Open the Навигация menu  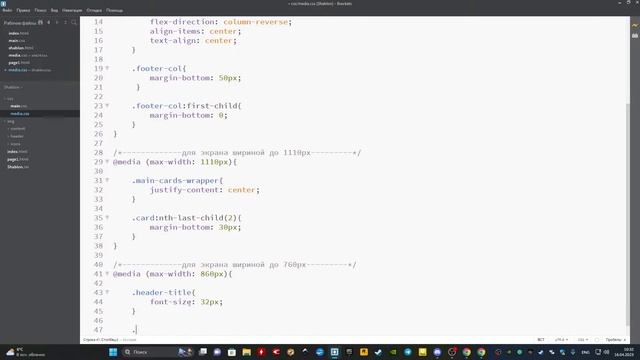(72, 10)
